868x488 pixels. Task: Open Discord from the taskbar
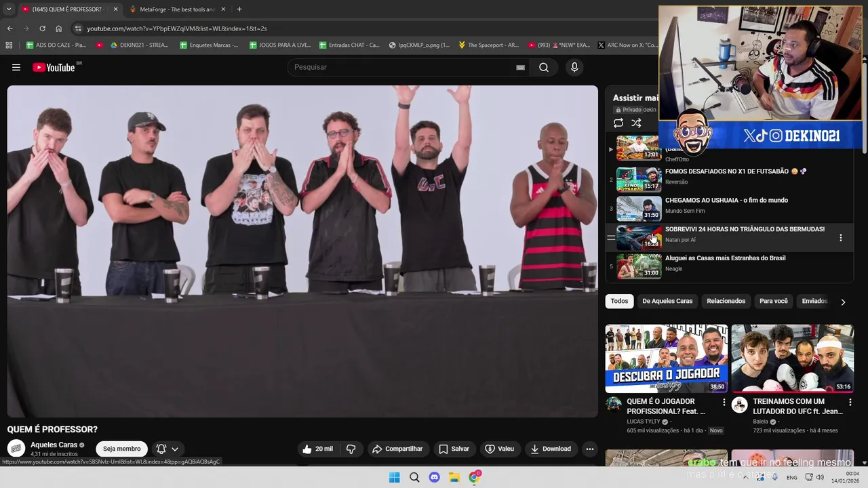point(435,477)
